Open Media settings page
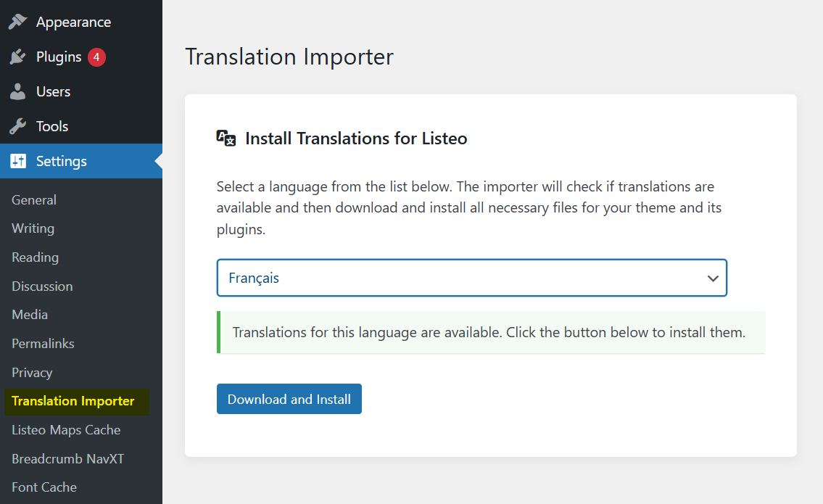Screen dimensions: 823x504 [30, 315]
